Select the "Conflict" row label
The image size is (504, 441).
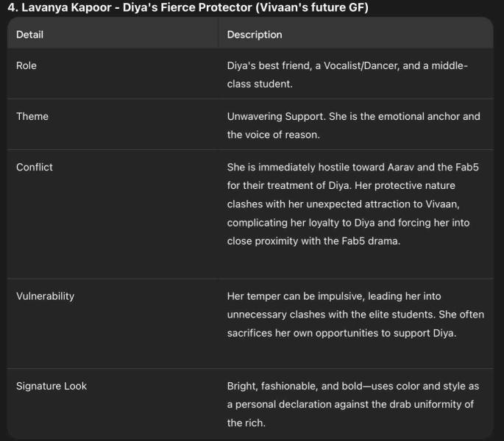[x=35, y=167]
